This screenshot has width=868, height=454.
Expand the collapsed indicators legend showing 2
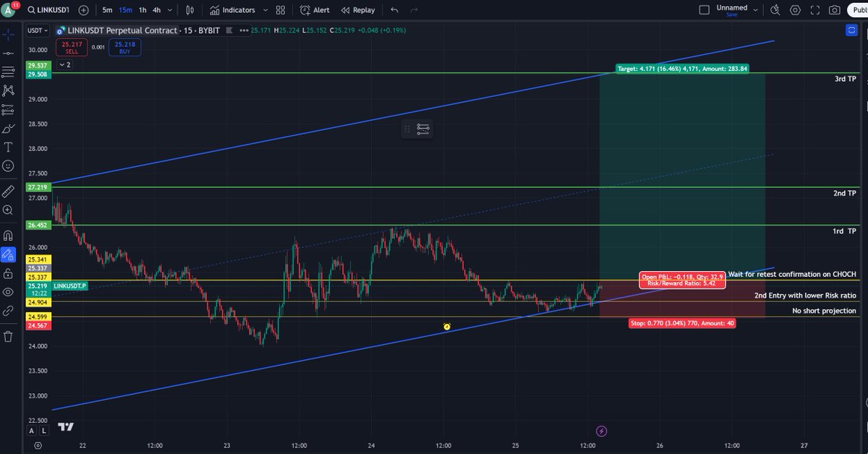click(64, 64)
